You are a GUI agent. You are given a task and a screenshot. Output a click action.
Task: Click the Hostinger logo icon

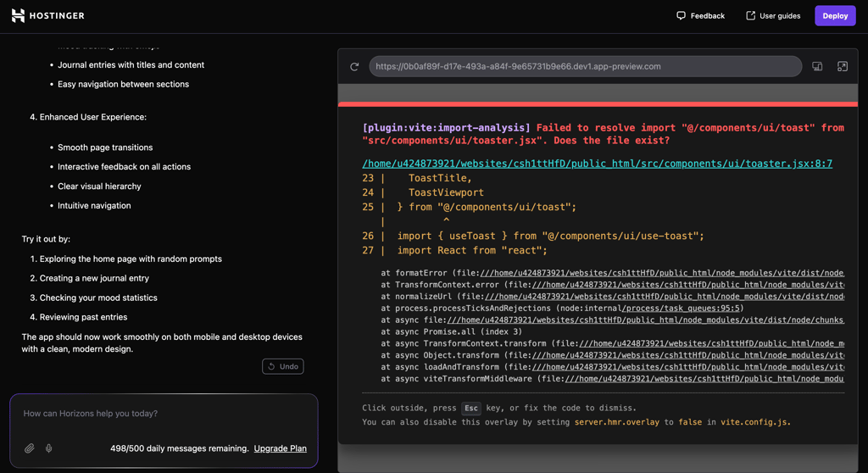pos(19,15)
